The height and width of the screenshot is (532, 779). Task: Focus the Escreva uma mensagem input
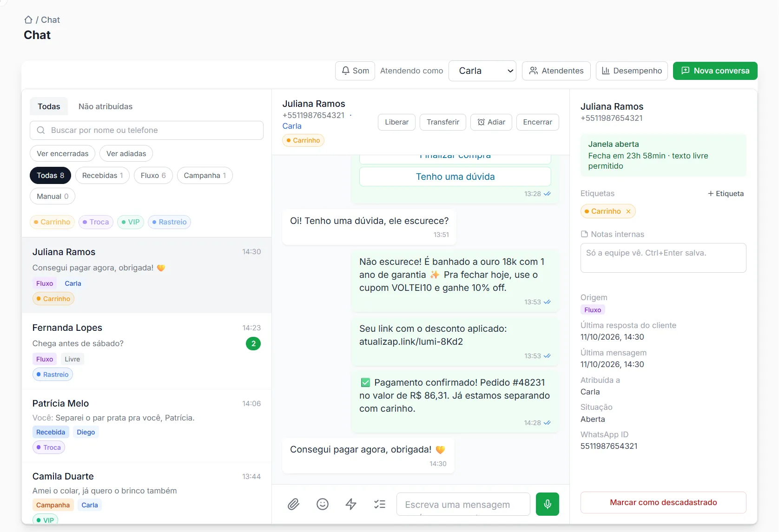(x=463, y=504)
